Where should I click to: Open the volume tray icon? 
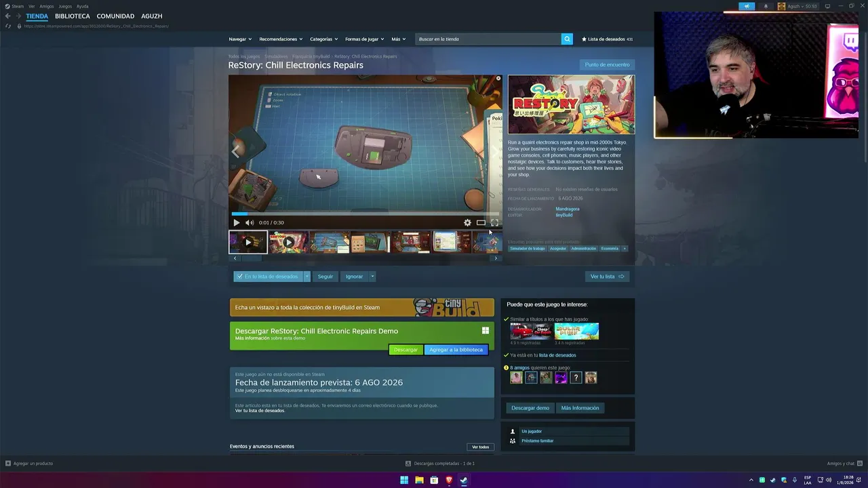tap(829, 480)
